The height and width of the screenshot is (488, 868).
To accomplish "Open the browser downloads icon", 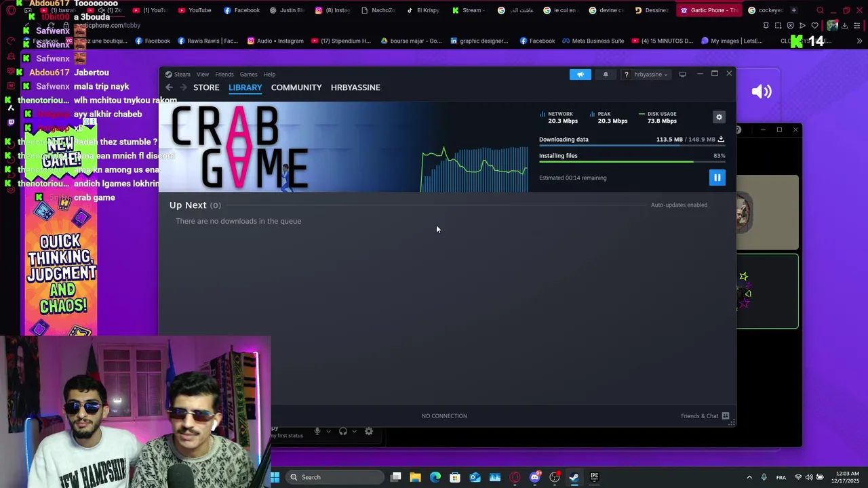I will (846, 26).
